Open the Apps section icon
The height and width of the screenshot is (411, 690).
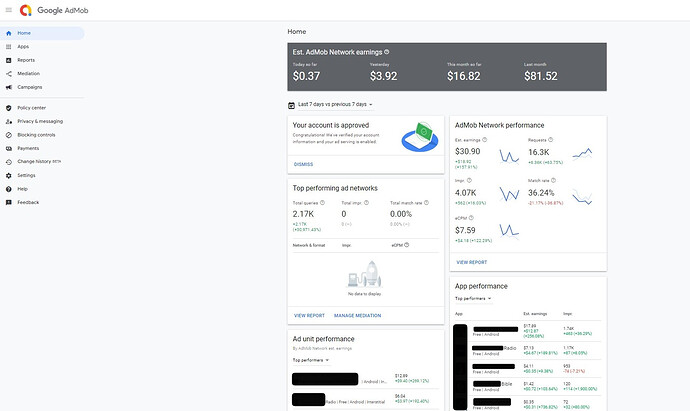click(8, 46)
